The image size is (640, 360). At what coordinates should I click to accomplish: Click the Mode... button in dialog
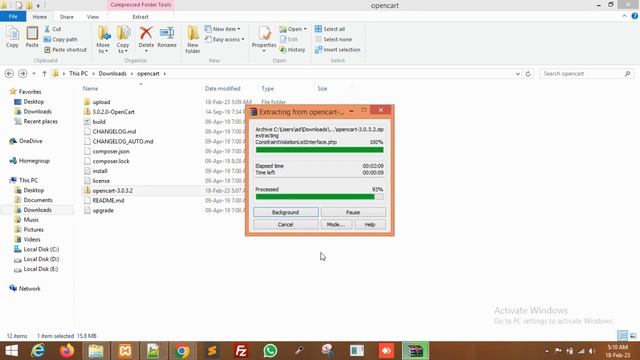pos(336,224)
